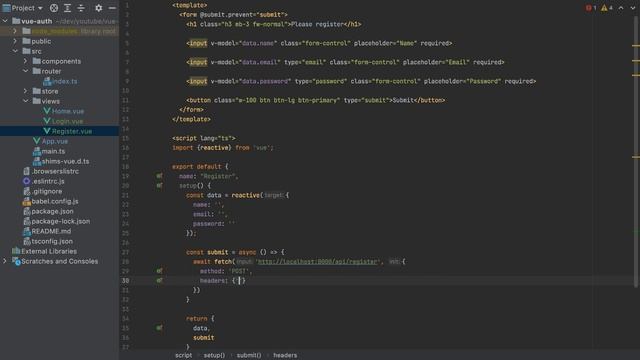Collapse the router folder
The image size is (640, 360).
coord(25,71)
